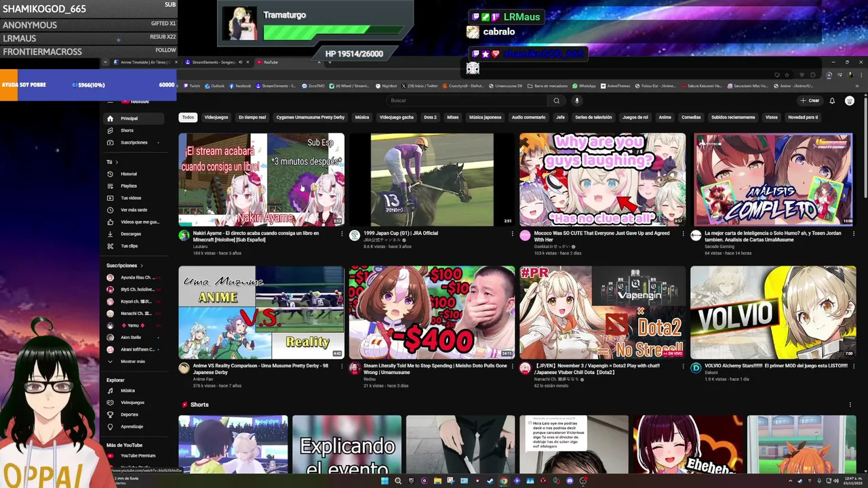Viewport: 868px width, 488px height.
Task: Open the 1999 Japan Cup thumbnail
Action: point(432,180)
